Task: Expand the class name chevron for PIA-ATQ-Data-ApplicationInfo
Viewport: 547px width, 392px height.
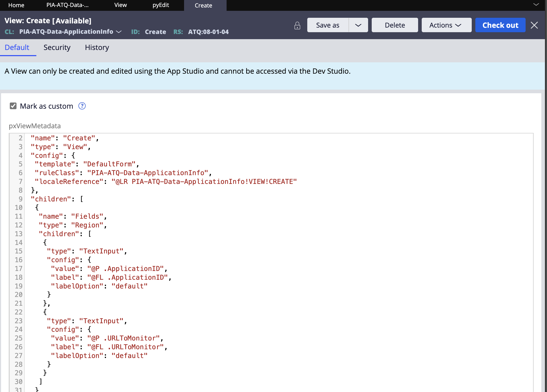Action: click(119, 32)
